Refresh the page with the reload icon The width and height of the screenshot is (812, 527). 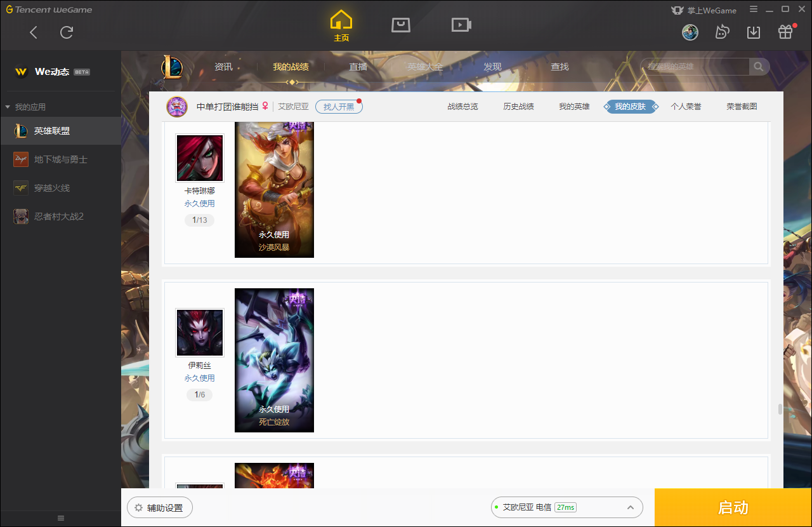coord(67,32)
